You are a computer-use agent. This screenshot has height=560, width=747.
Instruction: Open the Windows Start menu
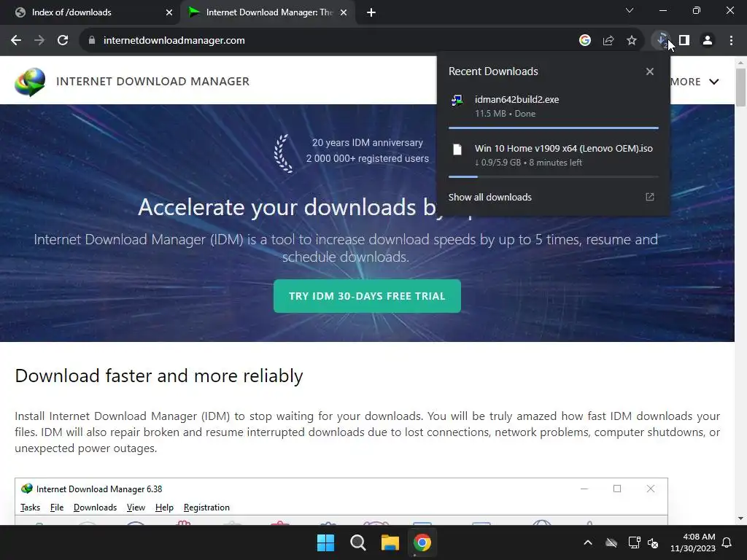(x=326, y=542)
